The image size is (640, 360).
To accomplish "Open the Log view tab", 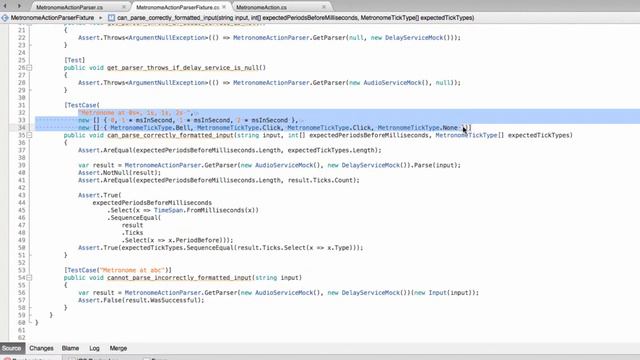I will [94, 348].
